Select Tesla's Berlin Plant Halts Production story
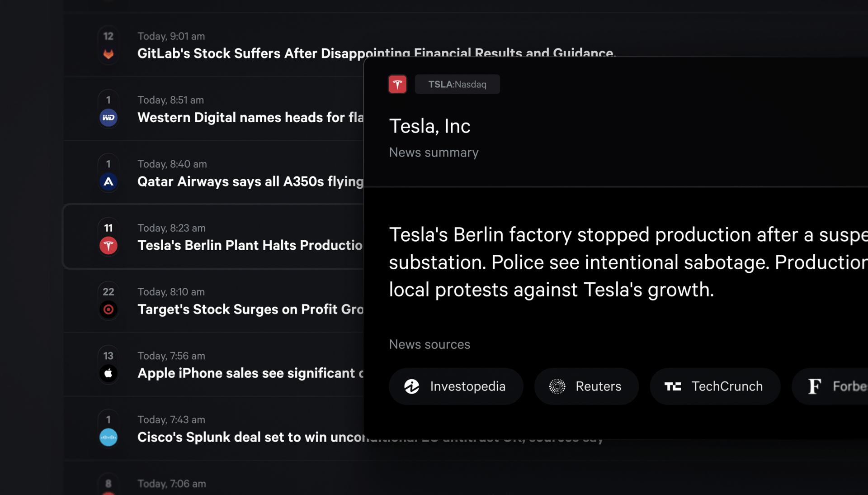868x495 pixels. 250,245
